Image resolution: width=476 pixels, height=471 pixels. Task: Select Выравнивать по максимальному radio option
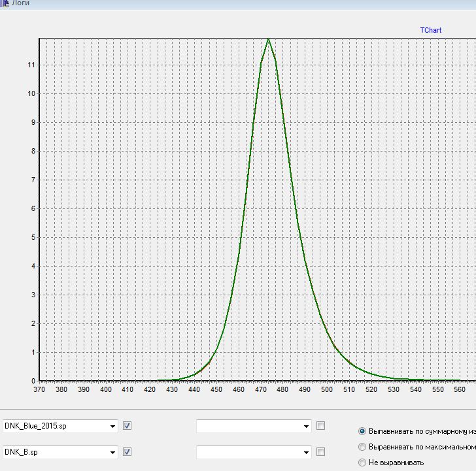coord(362,447)
